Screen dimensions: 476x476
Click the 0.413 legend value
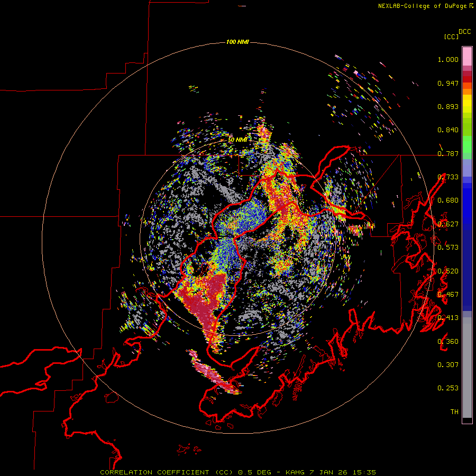point(448,318)
